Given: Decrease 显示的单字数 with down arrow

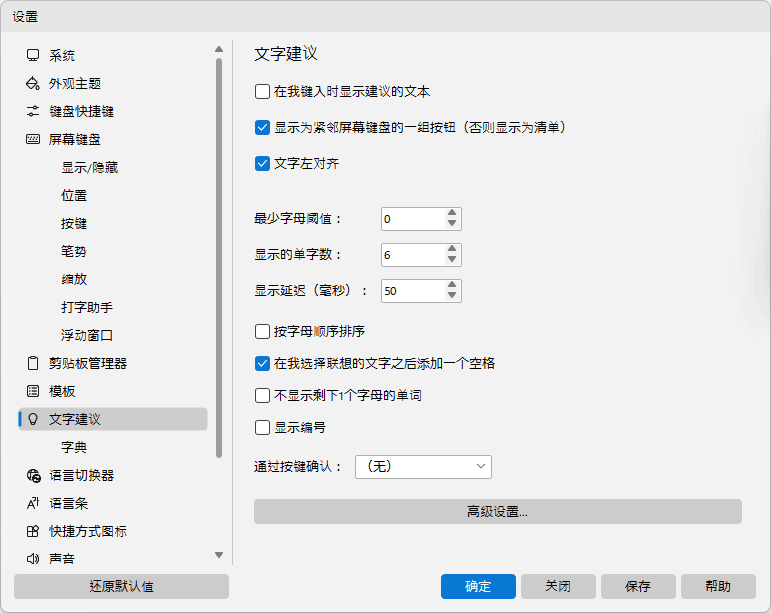Looking at the screenshot, I should [x=452, y=260].
